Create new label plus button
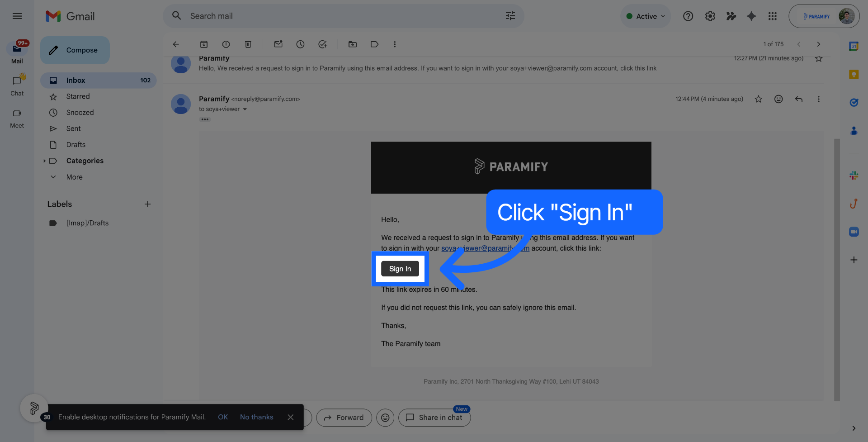The width and height of the screenshot is (868, 442). 147,204
